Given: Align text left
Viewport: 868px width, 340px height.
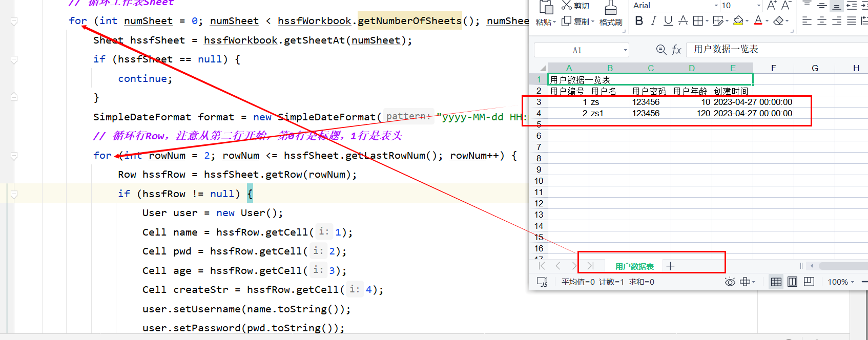Looking at the screenshot, I should 807,21.
